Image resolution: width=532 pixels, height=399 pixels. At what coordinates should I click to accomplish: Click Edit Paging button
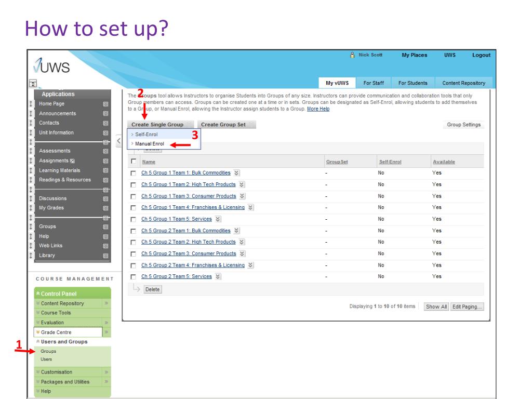(x=467, y=307)
